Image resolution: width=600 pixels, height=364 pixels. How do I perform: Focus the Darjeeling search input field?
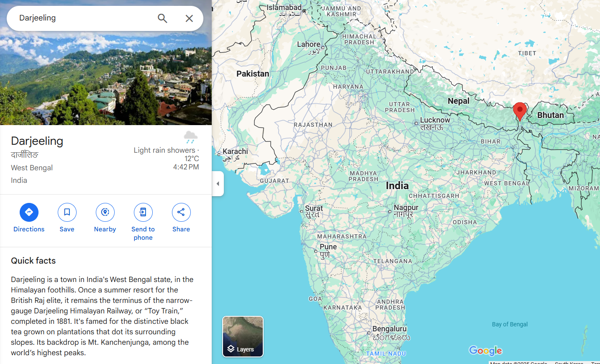(x=84, y=18)
